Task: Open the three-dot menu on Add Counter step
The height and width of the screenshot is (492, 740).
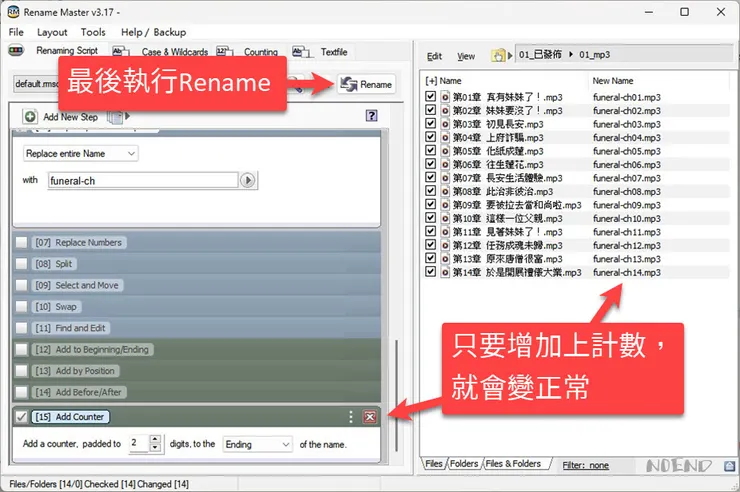Action: [x=350, y=417]
